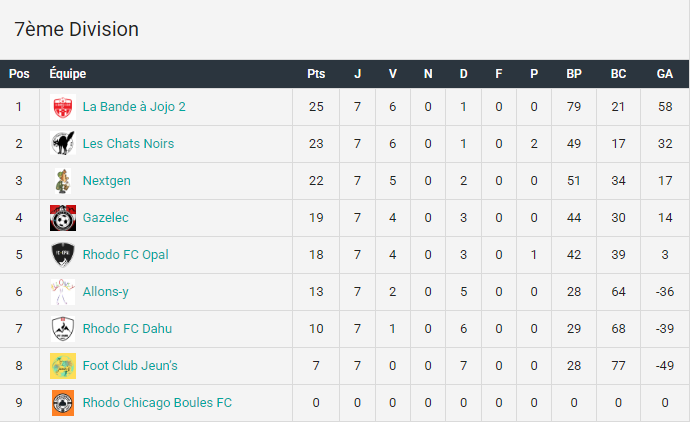
Task: Open the Les Chats Noirs black cat logo
Action: pos(63,143)
